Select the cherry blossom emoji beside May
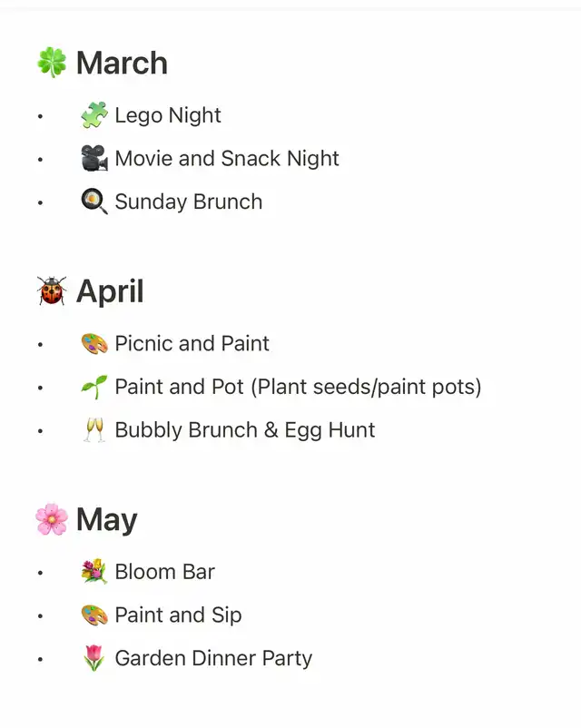Viewport: 581px width, 728px height. pyautogui.click(x=52, y=519)
